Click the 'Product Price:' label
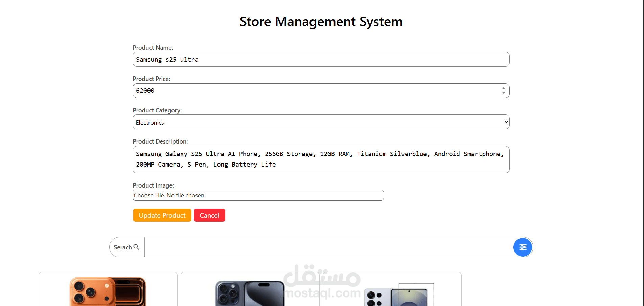 coord(152,79)
